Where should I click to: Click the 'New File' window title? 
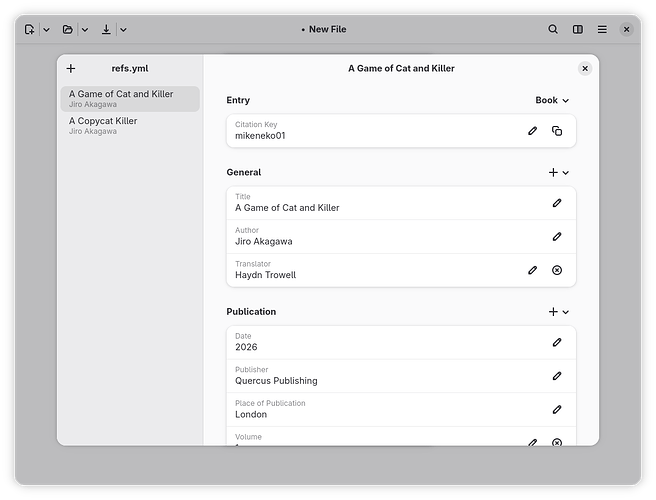tap(327, 29)
